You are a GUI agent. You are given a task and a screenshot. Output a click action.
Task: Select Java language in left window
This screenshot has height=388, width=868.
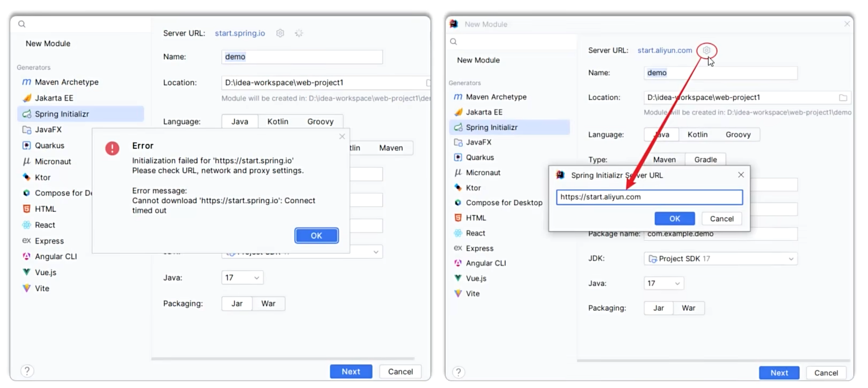tap(240, 121)
